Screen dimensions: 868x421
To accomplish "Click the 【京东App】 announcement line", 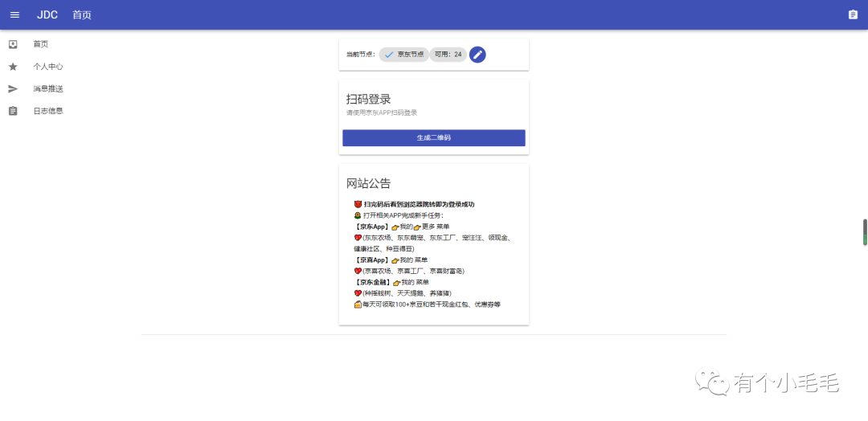I will 402,227.
